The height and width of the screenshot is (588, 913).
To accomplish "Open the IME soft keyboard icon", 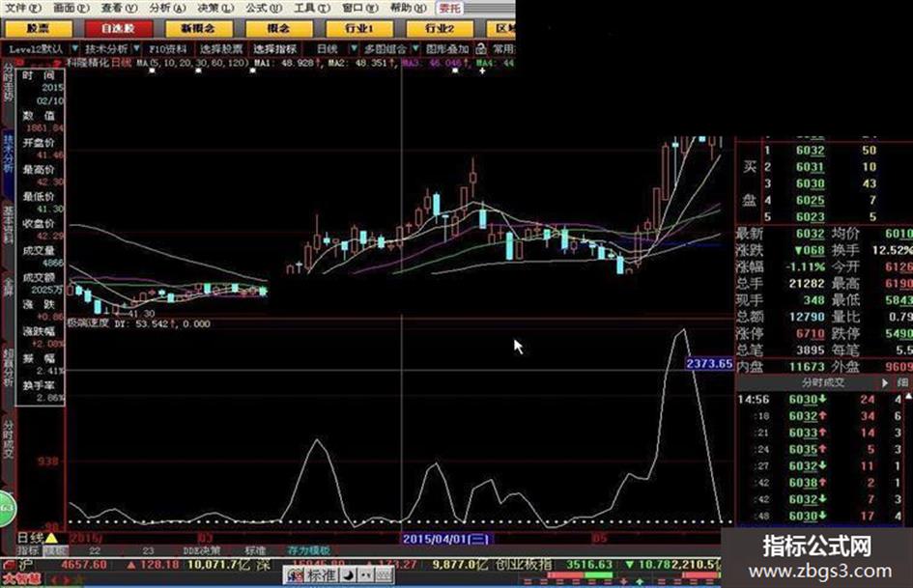I will point(384,575).
